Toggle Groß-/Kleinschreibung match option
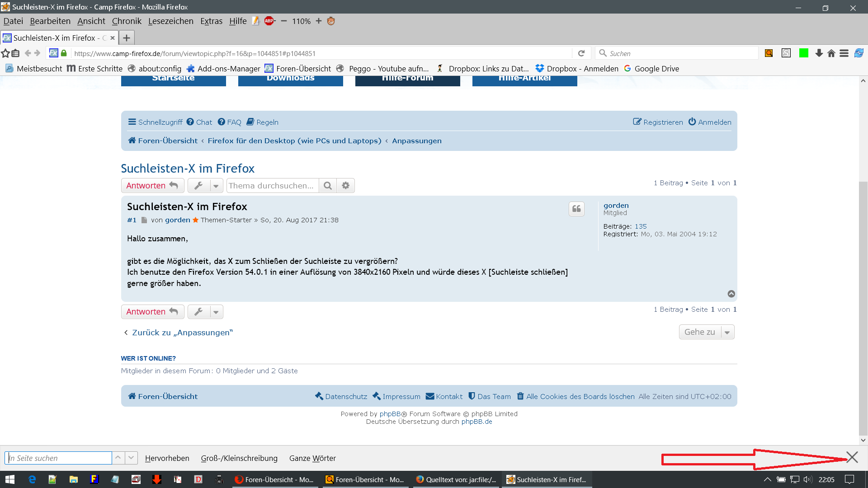 239,458
